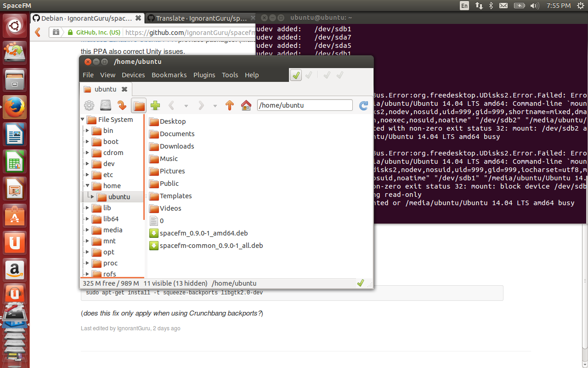Open the Devices menu
Screen dimensions: 588x368
pos(133,75)
